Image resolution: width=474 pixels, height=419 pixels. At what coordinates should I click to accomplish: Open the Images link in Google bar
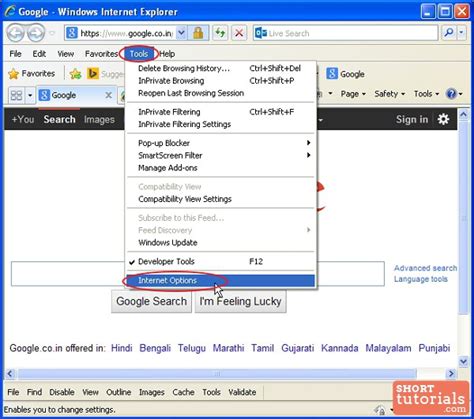pos(99,119)
